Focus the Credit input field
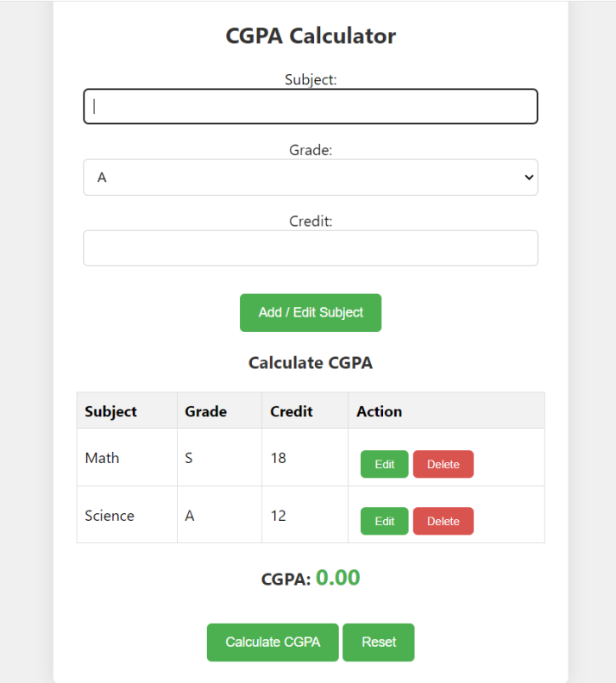Screen dimensions: 616x683 point(311,248)
